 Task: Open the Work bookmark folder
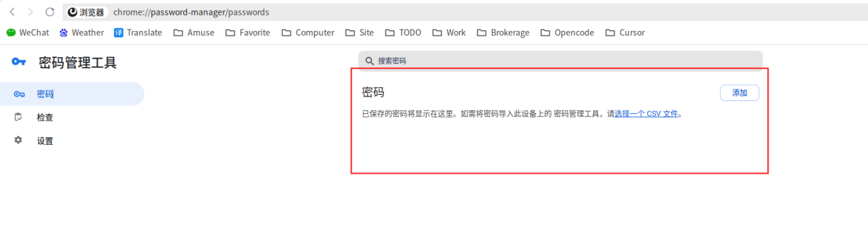[449, 32]
